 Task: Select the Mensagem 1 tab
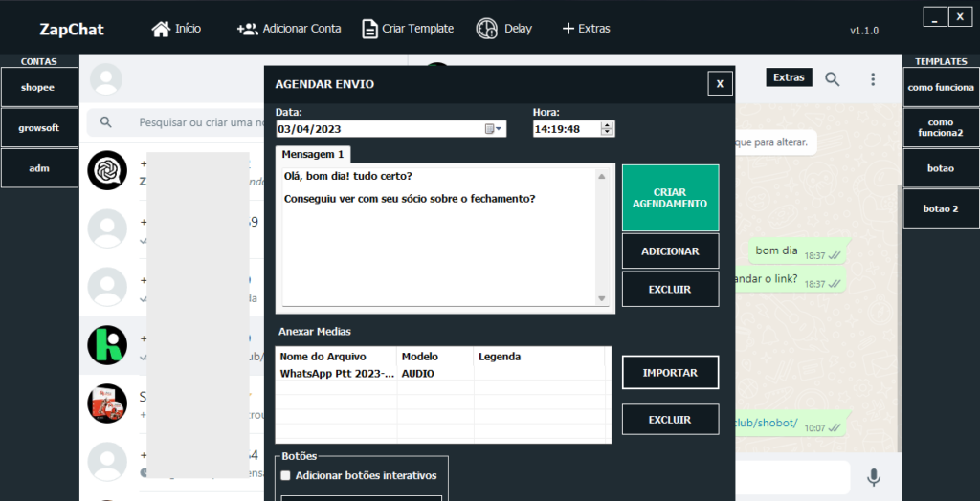(x=314, y=154)
